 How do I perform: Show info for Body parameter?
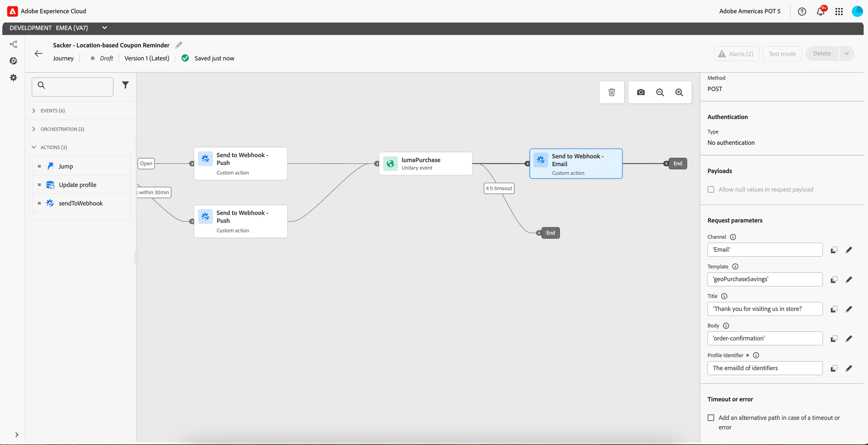pyautogui.click(x=726, y=326)
